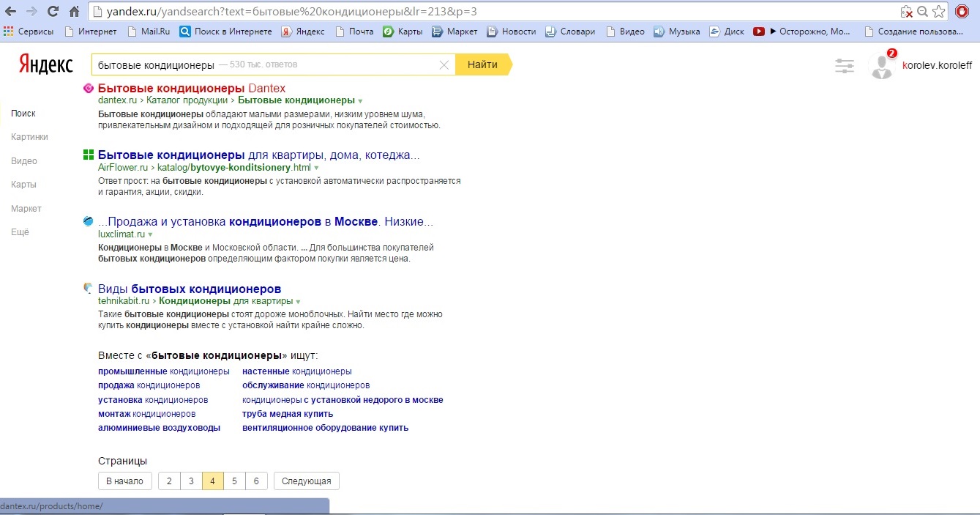980x515 pixels.
Task: Open the Создание пользова... bookmark
Action: coord(913,32)
